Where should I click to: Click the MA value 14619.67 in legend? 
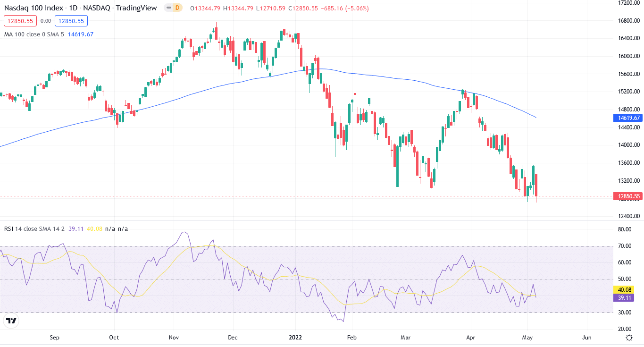tap(81, 34)
